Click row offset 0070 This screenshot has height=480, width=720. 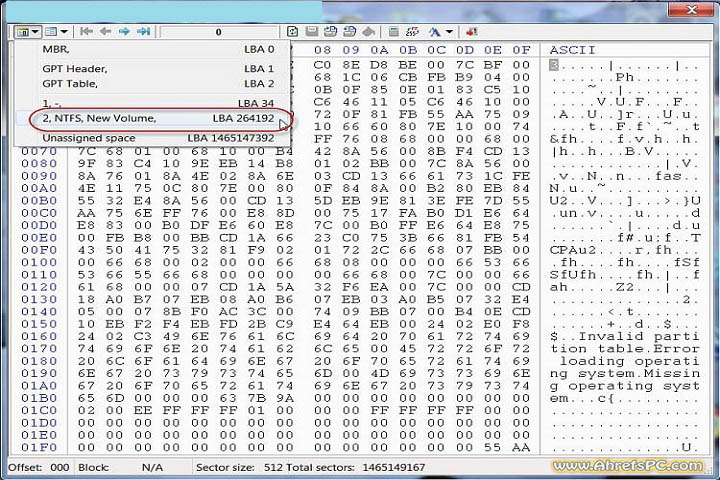(39, 151)
